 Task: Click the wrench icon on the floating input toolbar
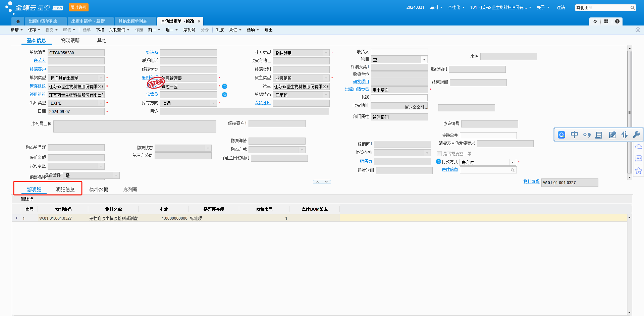coord(636,135)
